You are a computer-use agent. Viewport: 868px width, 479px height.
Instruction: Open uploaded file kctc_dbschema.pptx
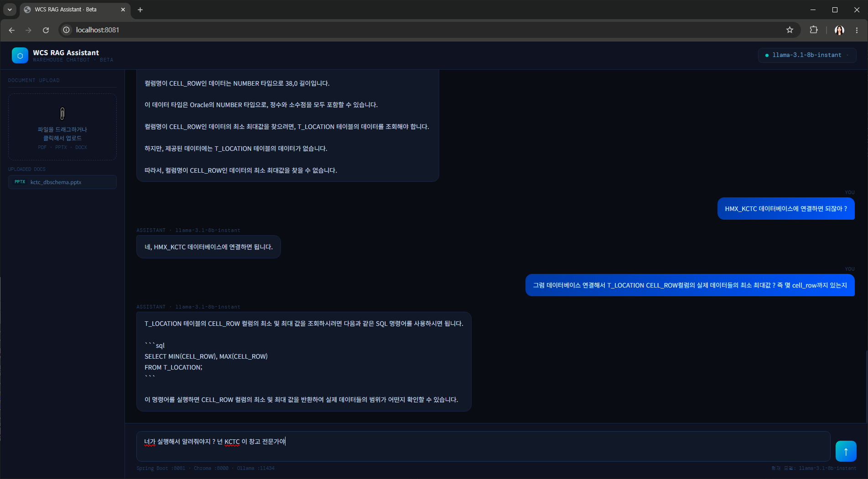tap(62, 182)
